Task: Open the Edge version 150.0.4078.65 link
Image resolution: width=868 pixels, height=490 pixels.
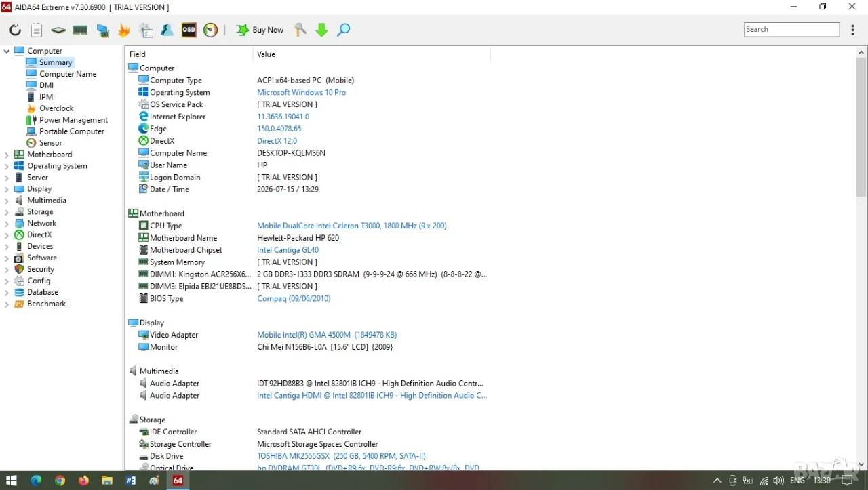Action: click(279, 129)
